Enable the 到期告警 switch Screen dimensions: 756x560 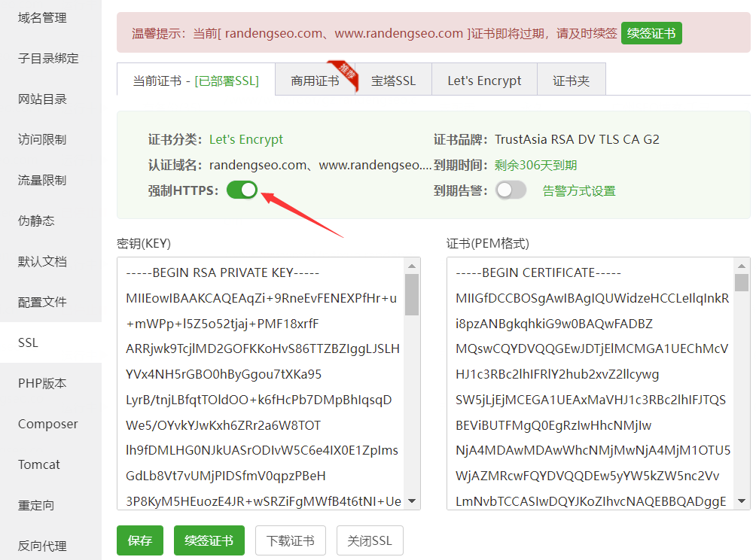pyautogui.click(x=511, y=190)
